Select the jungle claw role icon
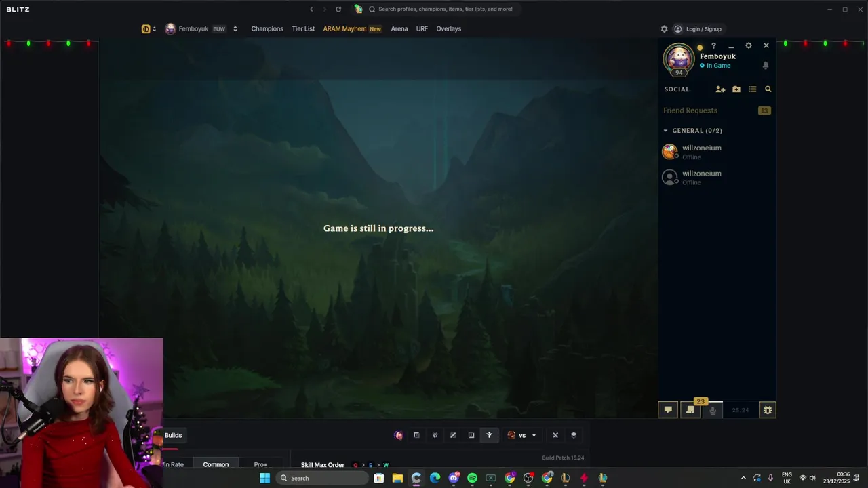The image size is (868, 488). click(x=435, y=435)
